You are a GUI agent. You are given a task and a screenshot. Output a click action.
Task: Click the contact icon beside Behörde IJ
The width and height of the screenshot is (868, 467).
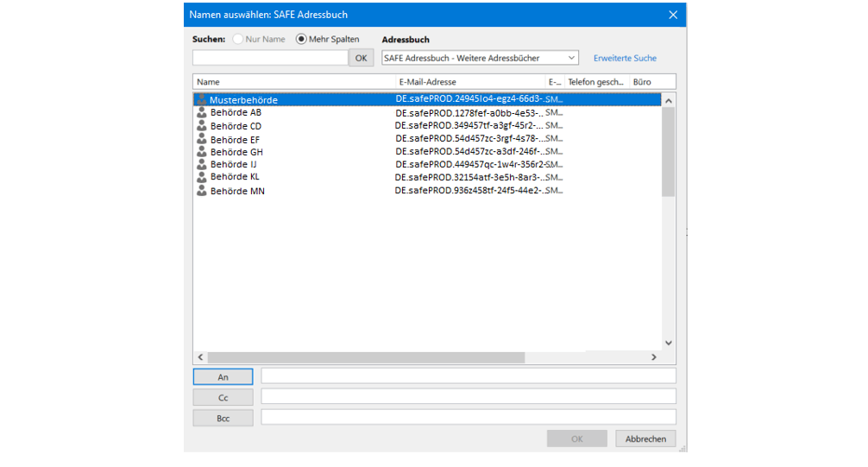pyautogui.click(x=202, y=164)
